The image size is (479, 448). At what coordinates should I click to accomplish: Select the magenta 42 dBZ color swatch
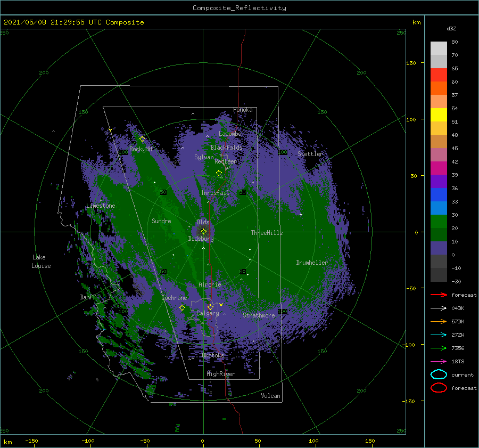tap(439, 168)
